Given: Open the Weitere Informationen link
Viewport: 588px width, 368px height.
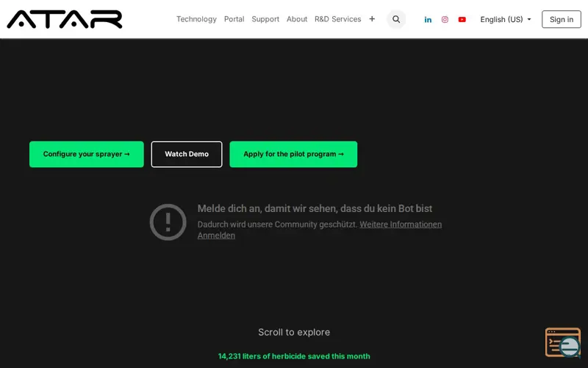Looking at the screenshot, I should pos(401,224).
